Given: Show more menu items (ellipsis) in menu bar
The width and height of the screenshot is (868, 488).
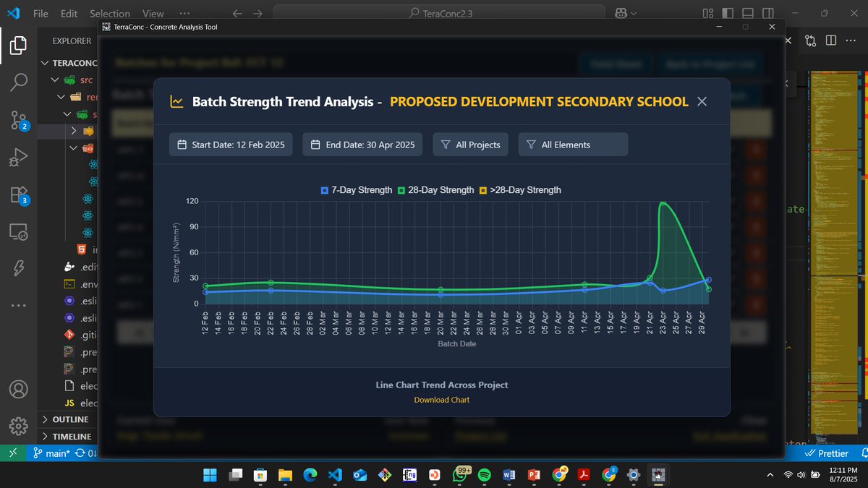Looking at the screenshot, I should [184, 13].
